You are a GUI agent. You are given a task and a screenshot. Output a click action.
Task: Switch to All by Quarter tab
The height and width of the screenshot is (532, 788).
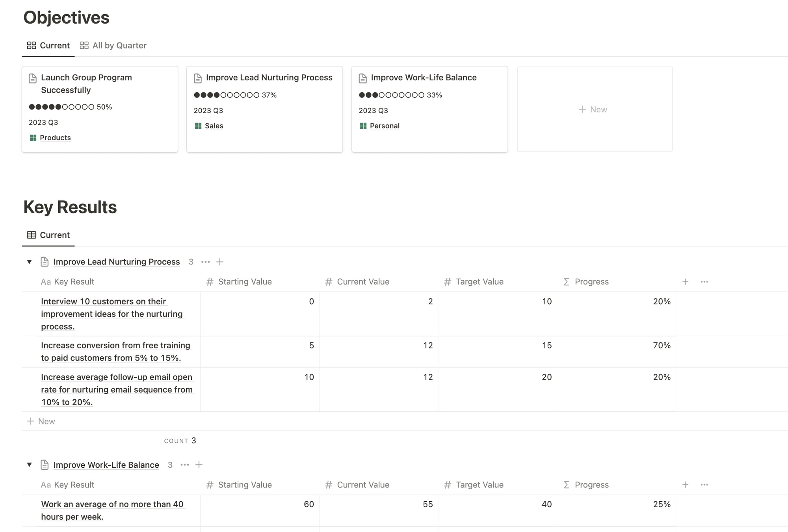pos(113,45)
